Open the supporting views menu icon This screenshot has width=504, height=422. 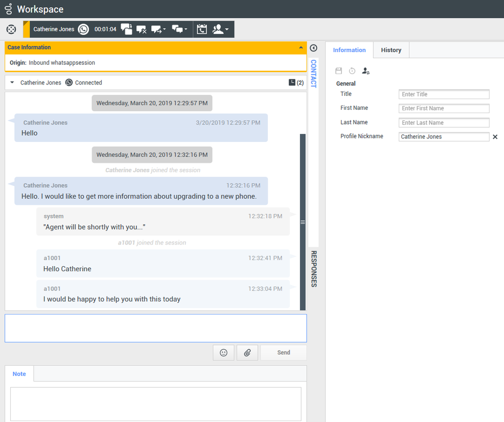point(11,29)
